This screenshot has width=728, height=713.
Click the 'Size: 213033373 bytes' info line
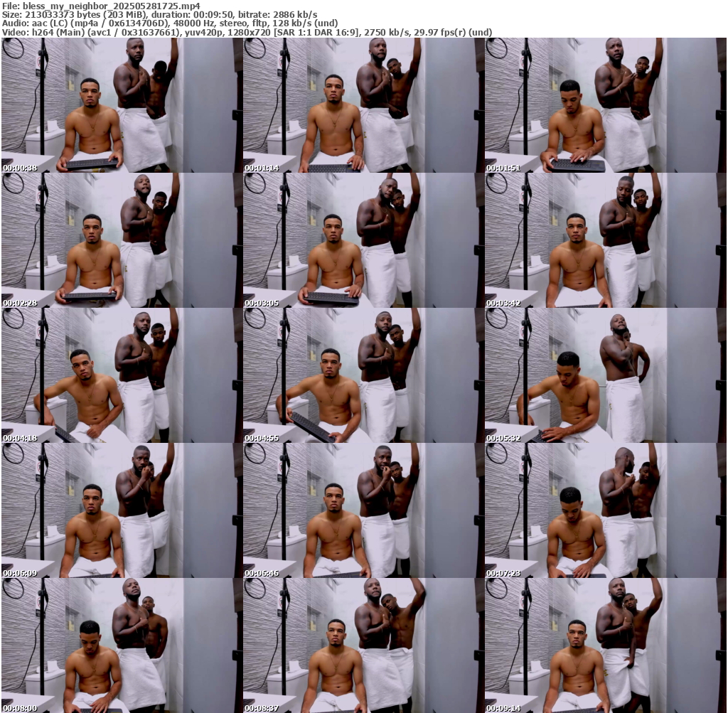160,14
